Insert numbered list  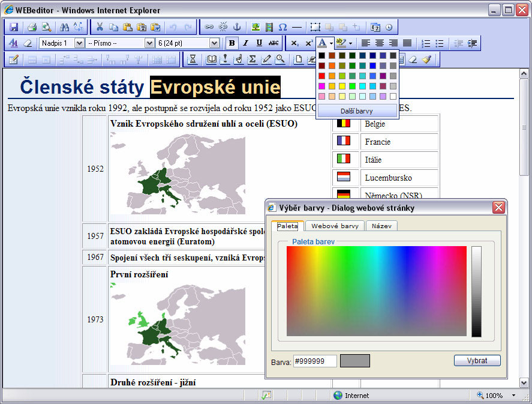425,43
